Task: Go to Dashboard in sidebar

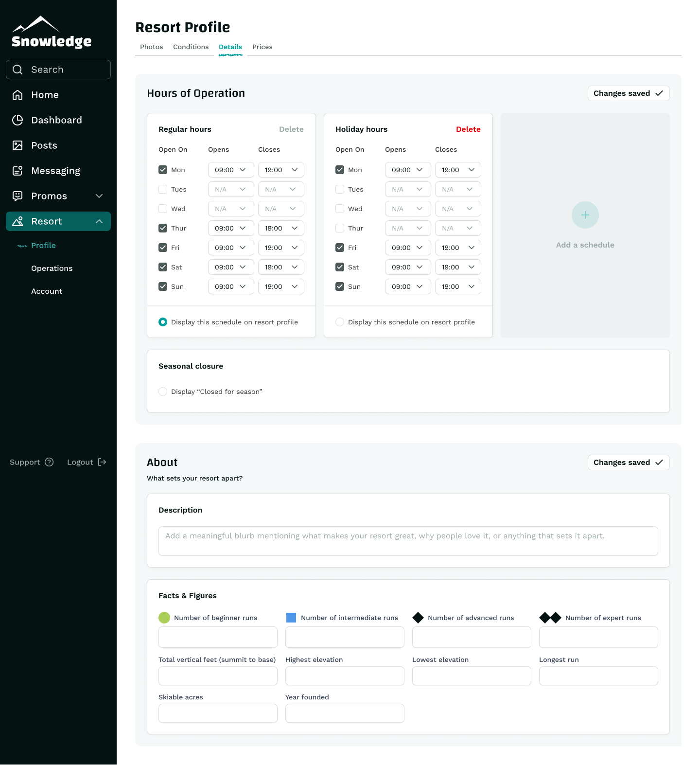Action: point(56,120)
